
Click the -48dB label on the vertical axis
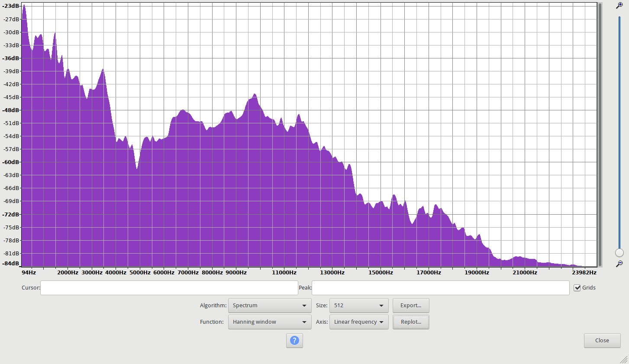point(11,110)
